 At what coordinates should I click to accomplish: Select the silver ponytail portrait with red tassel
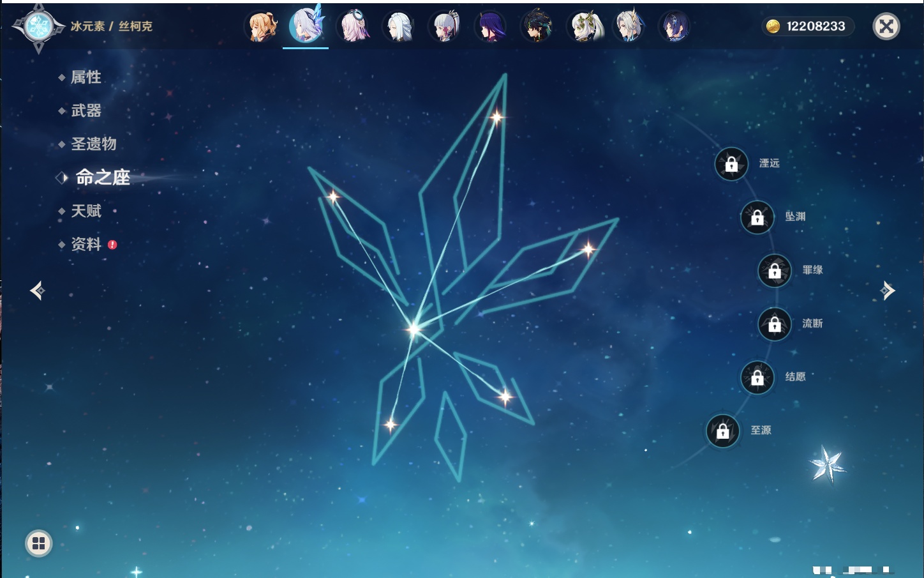click(x=445, y=26)
